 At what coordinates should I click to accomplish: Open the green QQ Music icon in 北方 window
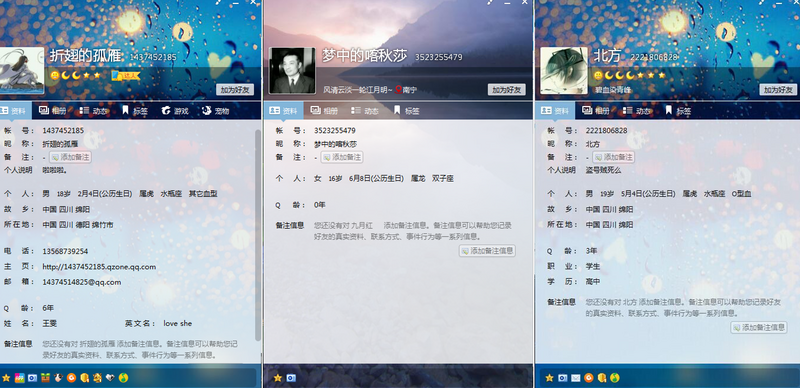coord(615,378)
